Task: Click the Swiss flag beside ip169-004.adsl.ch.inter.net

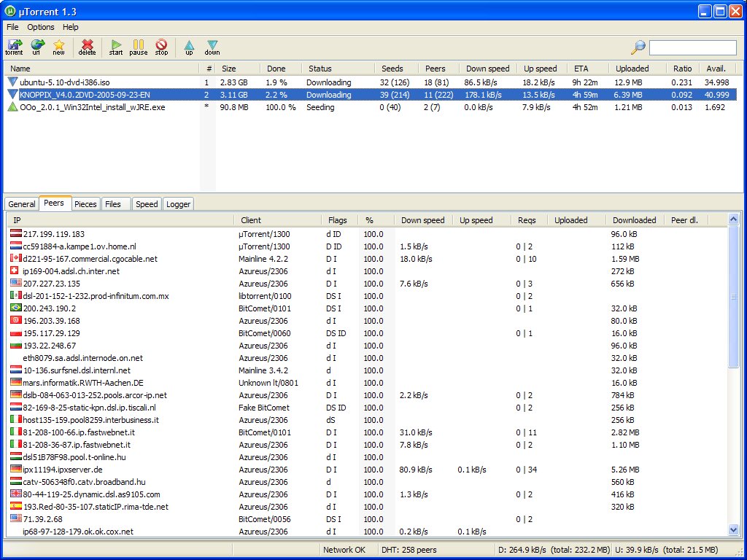Action: coord(15,271)
